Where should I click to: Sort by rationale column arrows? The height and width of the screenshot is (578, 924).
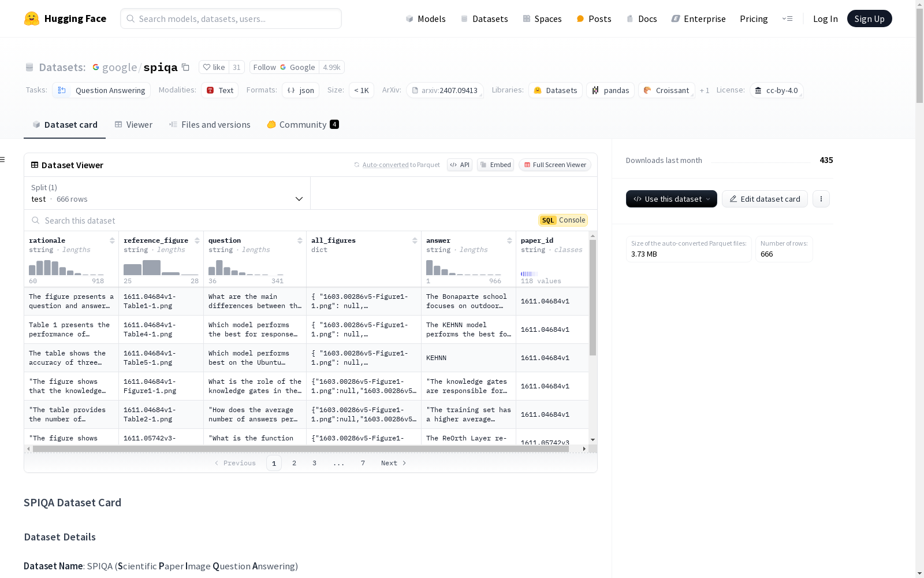pyautogui.click(x=112, y=240)
